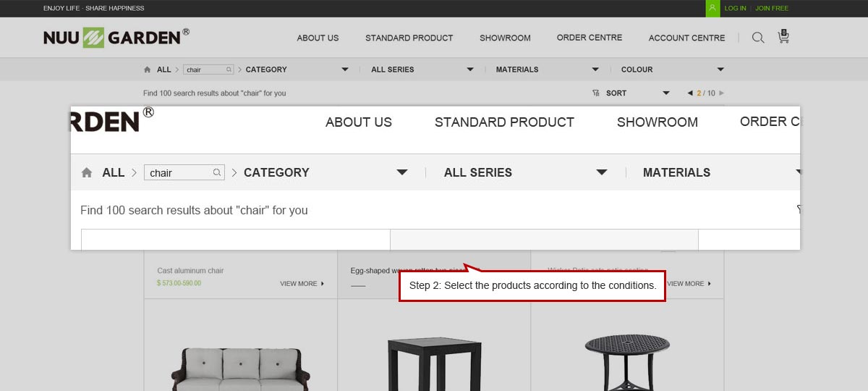Image resolution: width=868 pixels, height=391 pixels.
Task: Open the shopping cart icon in the header
Action: coord(783,36)
